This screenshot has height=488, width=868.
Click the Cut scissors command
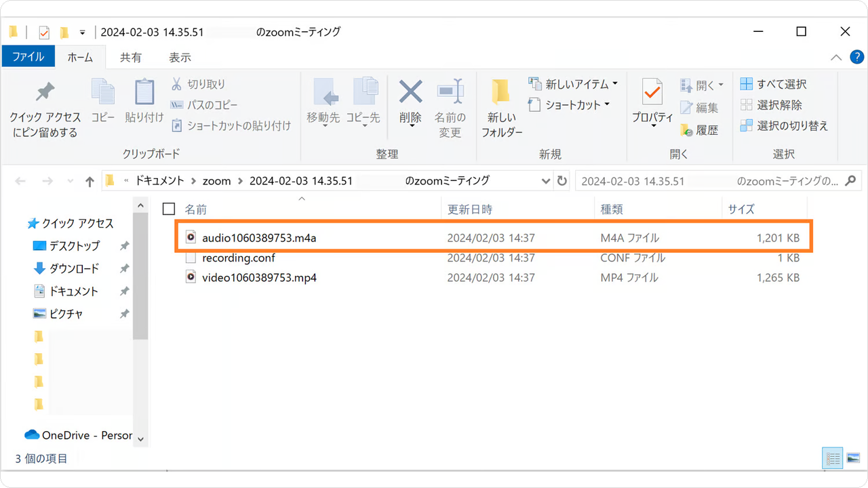pyautogui.click(x=197, y=84)
